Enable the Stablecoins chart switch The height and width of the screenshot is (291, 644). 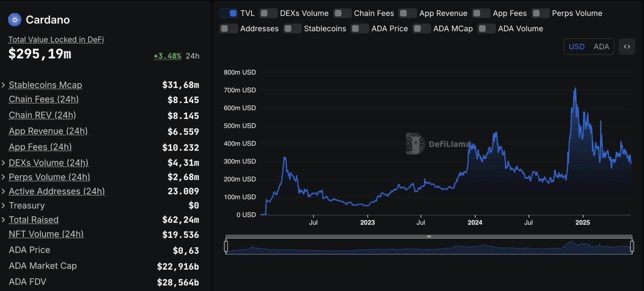point(292,28)
